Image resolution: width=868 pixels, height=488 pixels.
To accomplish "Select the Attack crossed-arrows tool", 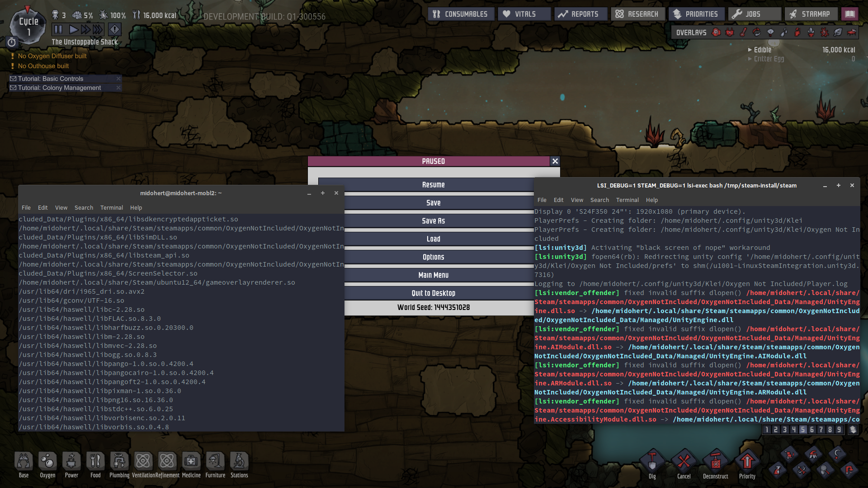I will click(x=802, y=470).
